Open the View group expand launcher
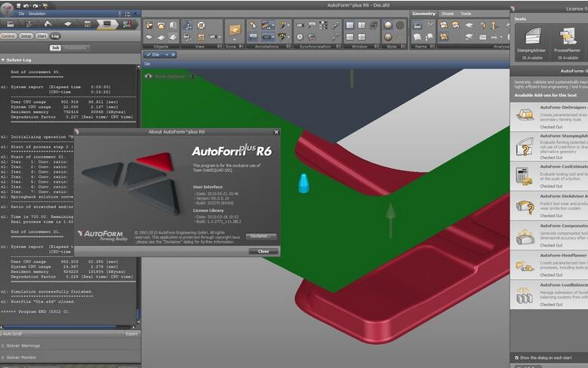Screen dimensions: 588x368 [220, 47]
